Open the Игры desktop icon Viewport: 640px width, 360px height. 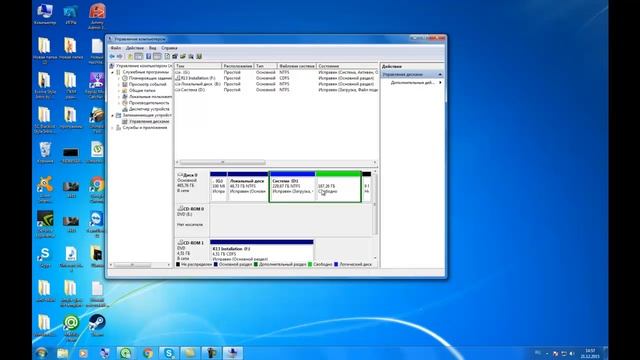pyautogui.click(x=71, y=15)
